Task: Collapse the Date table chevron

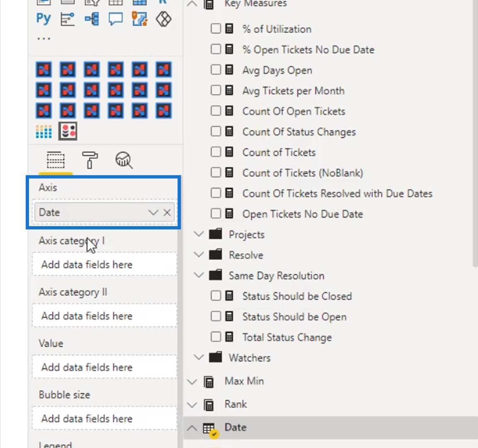Action: point(192,428)
